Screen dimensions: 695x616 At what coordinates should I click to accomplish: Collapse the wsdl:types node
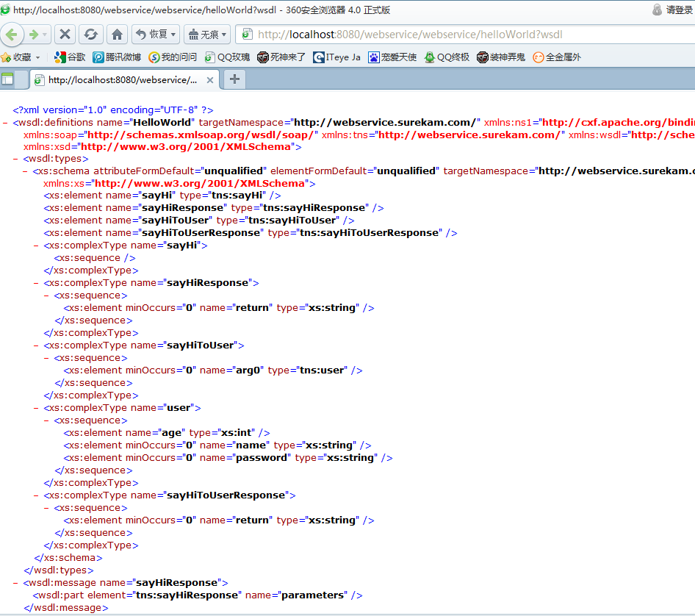point(15,158)
